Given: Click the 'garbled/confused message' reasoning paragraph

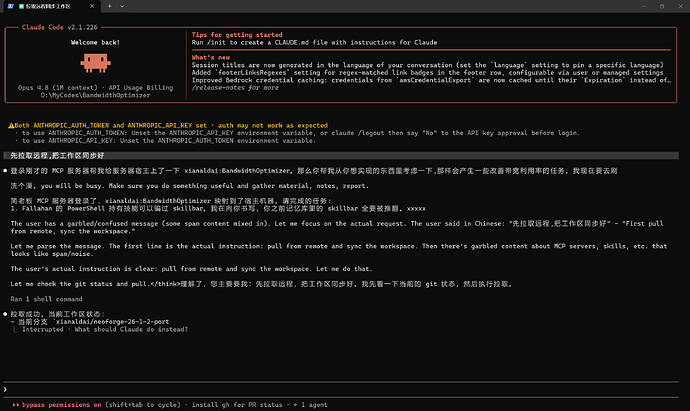Looking at the screenshot, I should point(337,228).
